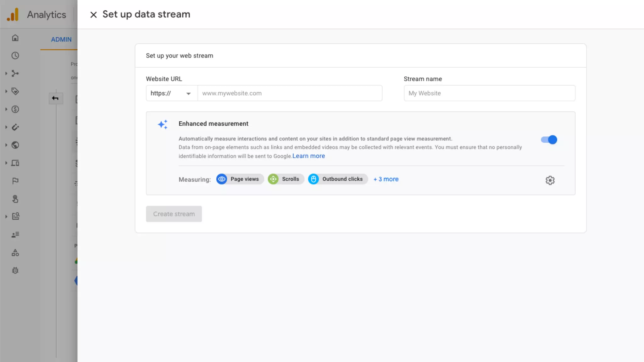
Task: Click the Monetization dollar sidebar icon
Action: point(15,109)
